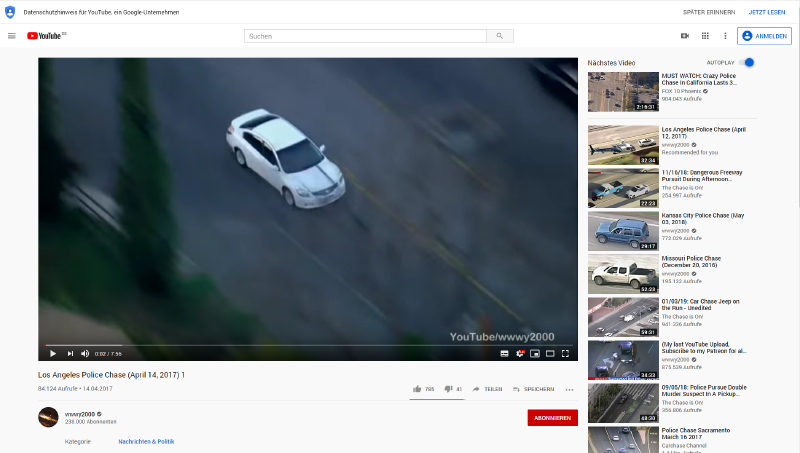Screen dimensions: 800x453
Task: Open the settings three-dot menu in header
Action: coord(725,36)
